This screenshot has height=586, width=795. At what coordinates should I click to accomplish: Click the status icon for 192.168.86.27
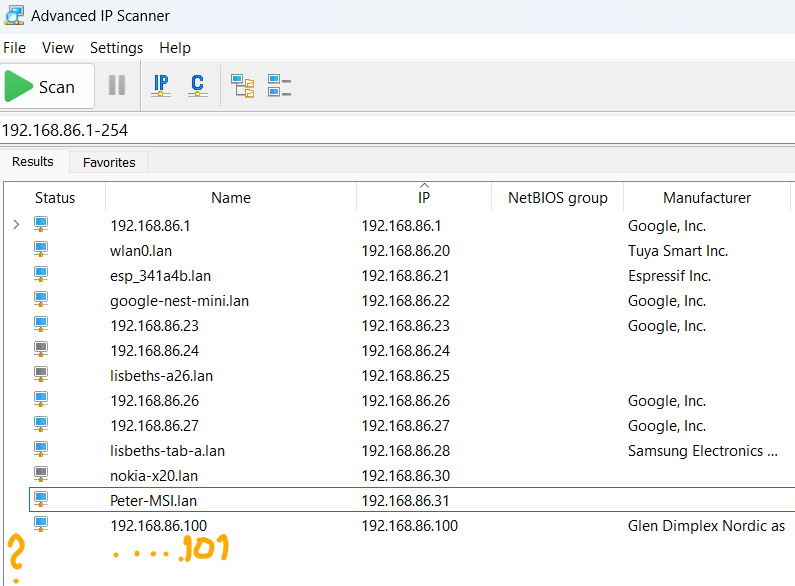point(41,424)
